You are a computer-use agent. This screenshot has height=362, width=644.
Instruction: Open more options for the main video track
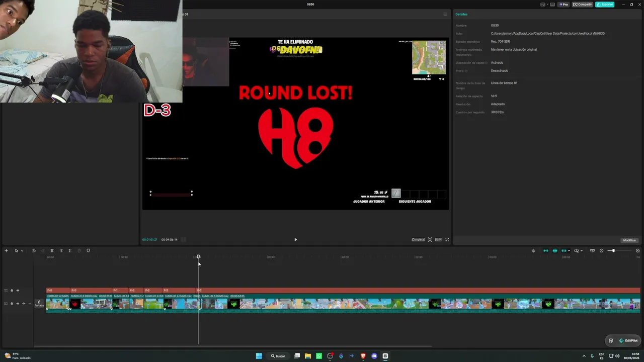[30, 303]
